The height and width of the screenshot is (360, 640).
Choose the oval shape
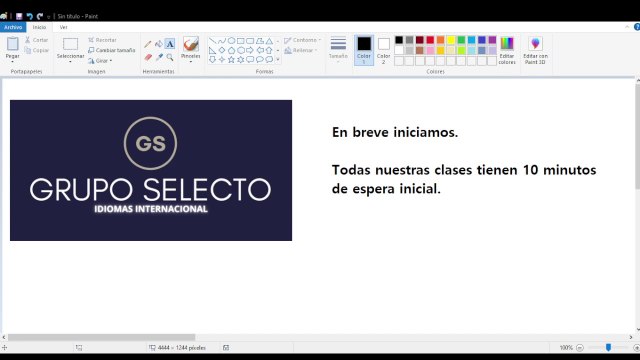(x=231, y=41)
